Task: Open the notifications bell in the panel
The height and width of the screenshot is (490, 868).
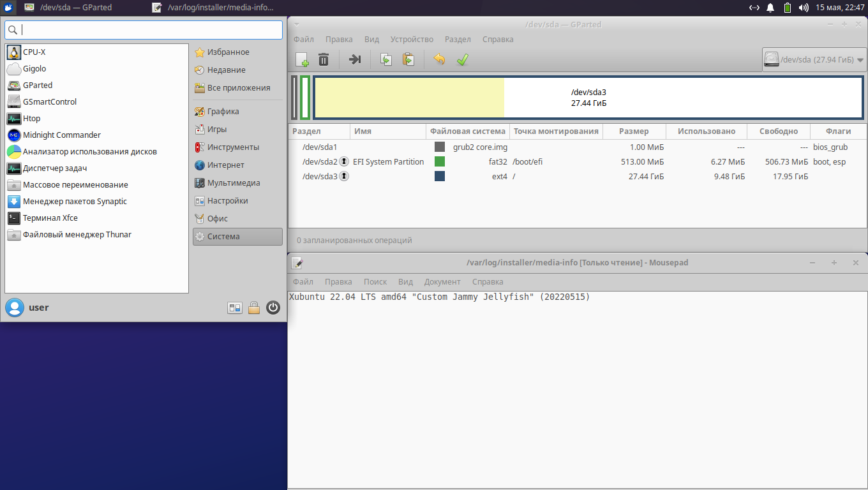Action: [x=770, y=8]
